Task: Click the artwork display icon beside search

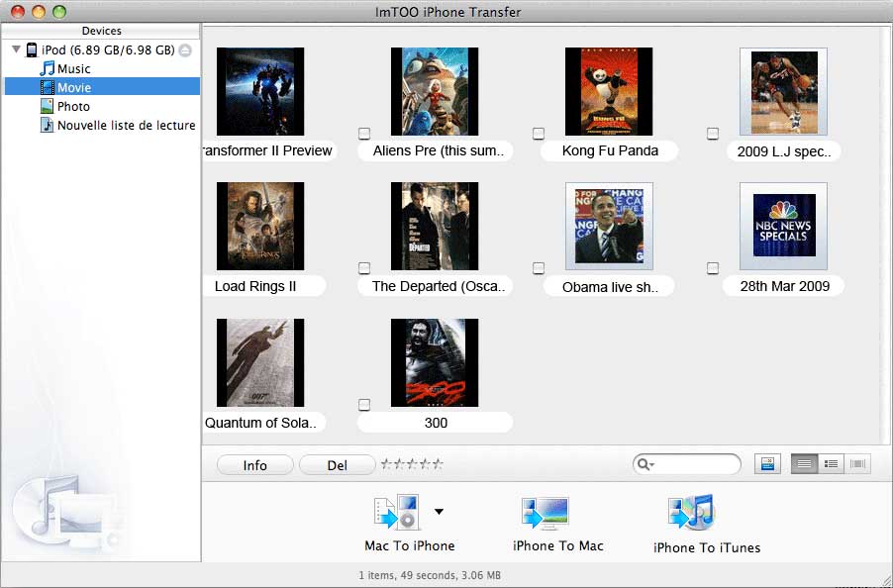Action: click(766, 464)
